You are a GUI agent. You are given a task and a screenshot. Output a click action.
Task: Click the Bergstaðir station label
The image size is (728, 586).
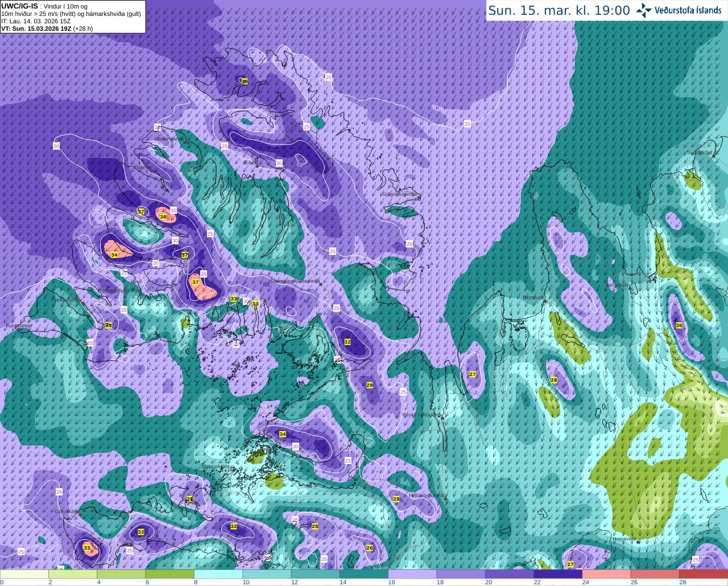618,285
